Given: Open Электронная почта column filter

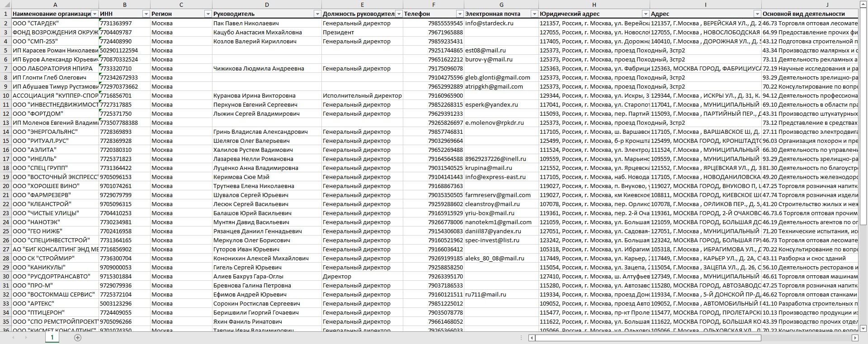Looking at the screenshot, I should [534, 14].
